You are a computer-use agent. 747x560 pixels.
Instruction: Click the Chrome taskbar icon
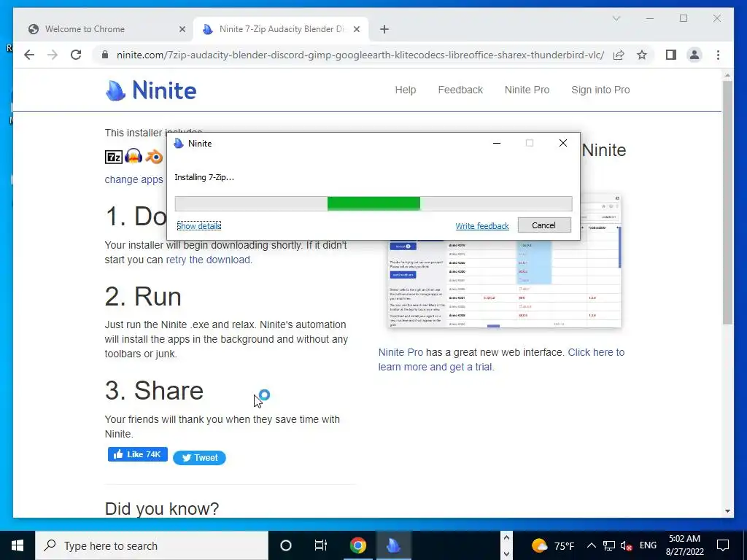[357, 545]
